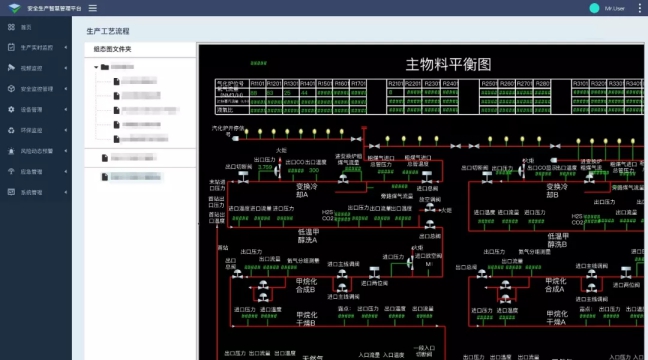Collapse the top folder tree node
Image resolution: width=648 pixels, height=360 pixels.
click(96, 67)
